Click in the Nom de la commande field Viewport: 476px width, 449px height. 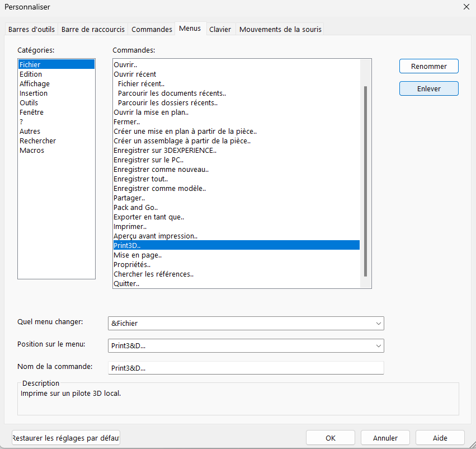(x=245, y=368)
